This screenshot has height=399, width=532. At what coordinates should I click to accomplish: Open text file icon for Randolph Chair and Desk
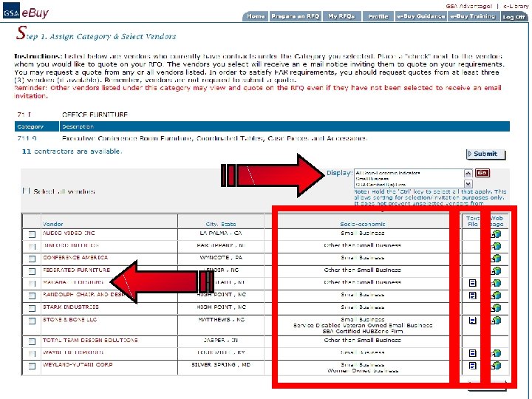click(472, 295)
